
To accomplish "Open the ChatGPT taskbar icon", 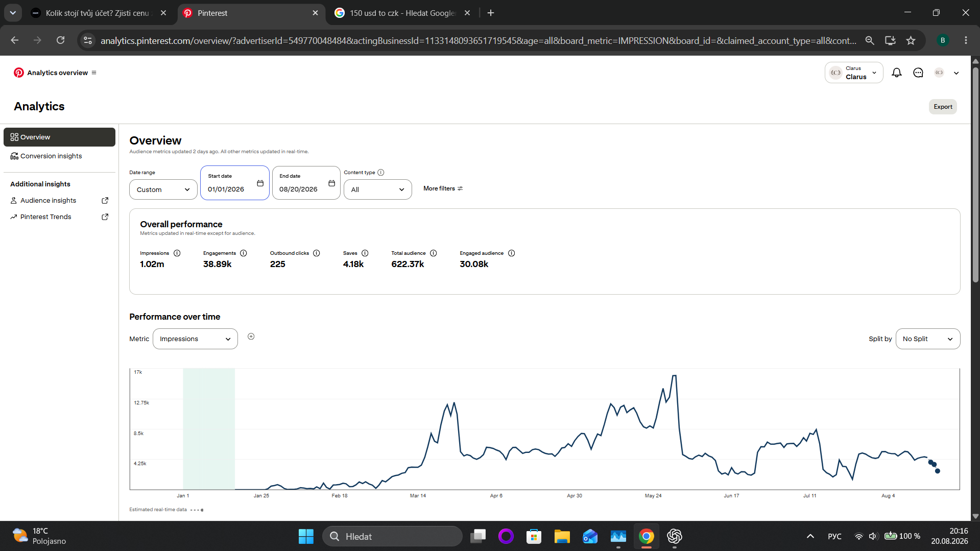I will point(674,536).
